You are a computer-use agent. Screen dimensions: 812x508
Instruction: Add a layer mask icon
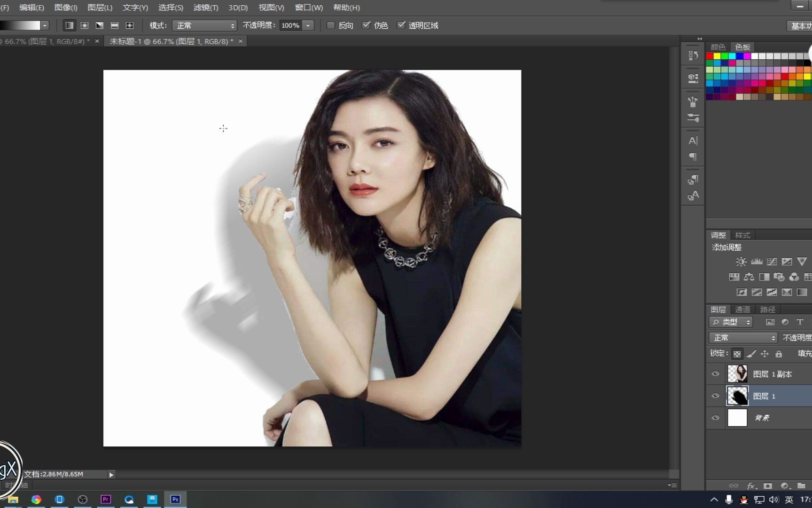[x=768, y=486]
